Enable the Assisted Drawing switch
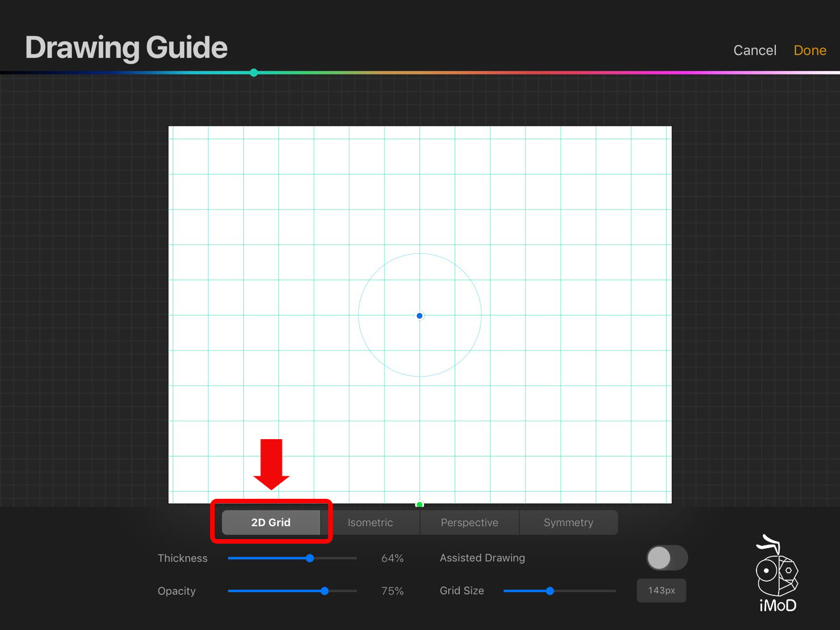 tap(667, 558)
